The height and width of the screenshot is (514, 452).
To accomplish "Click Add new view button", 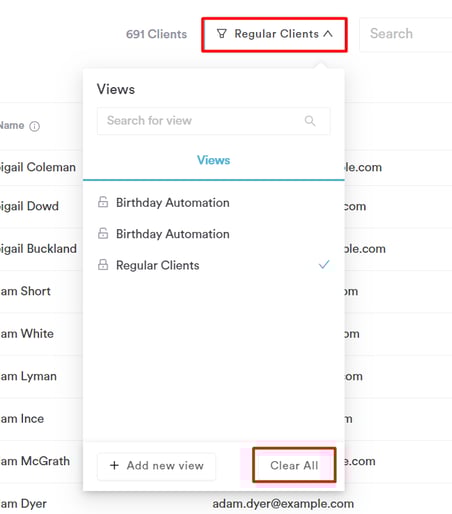I will [156, 466].
